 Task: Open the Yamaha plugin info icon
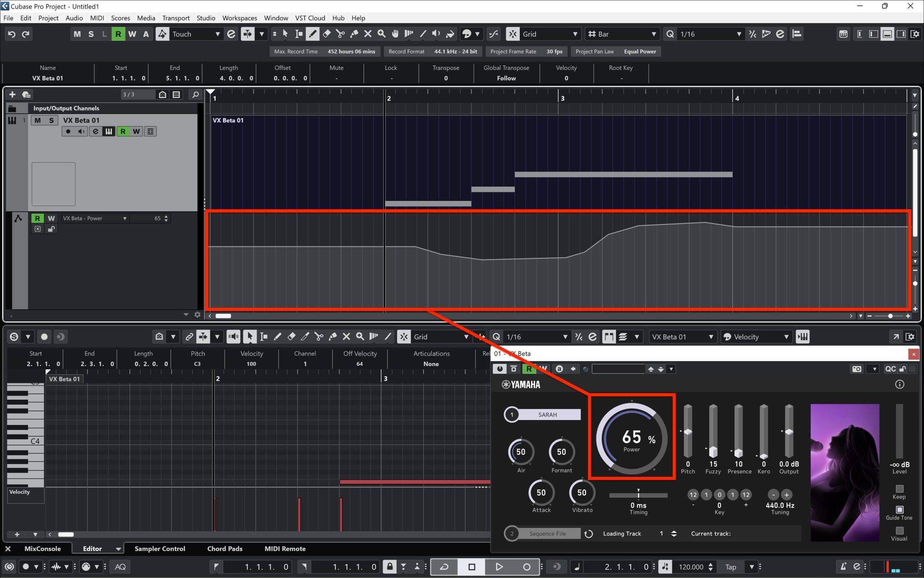(900, 384)
